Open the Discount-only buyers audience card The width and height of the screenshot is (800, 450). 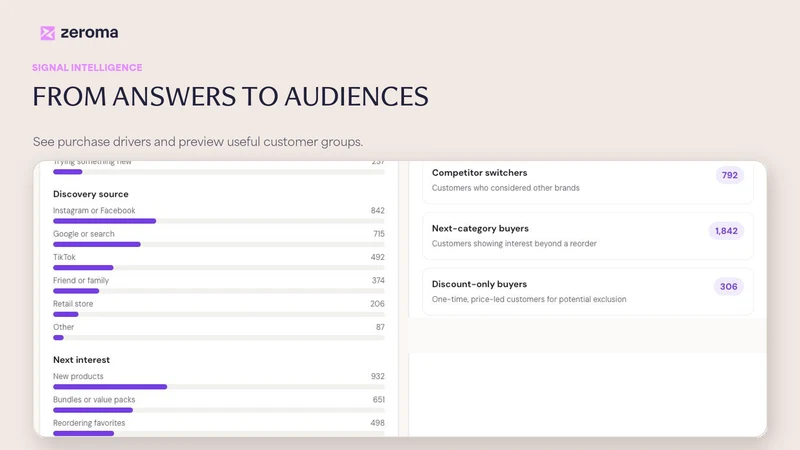(x=588, y=292)
